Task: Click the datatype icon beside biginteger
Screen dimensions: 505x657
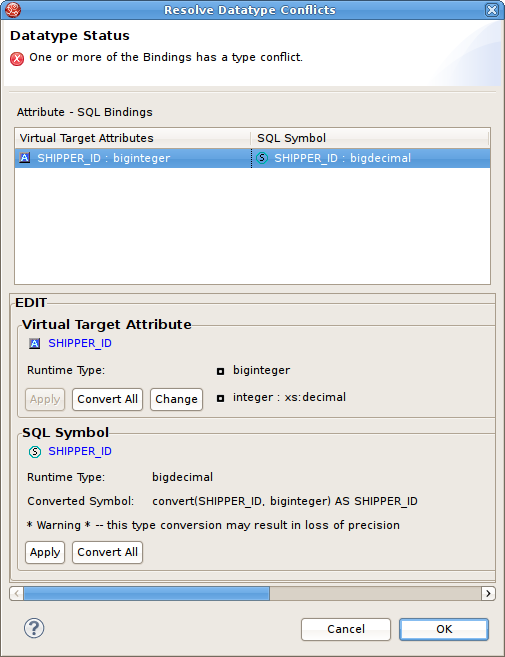Action: 220,371
